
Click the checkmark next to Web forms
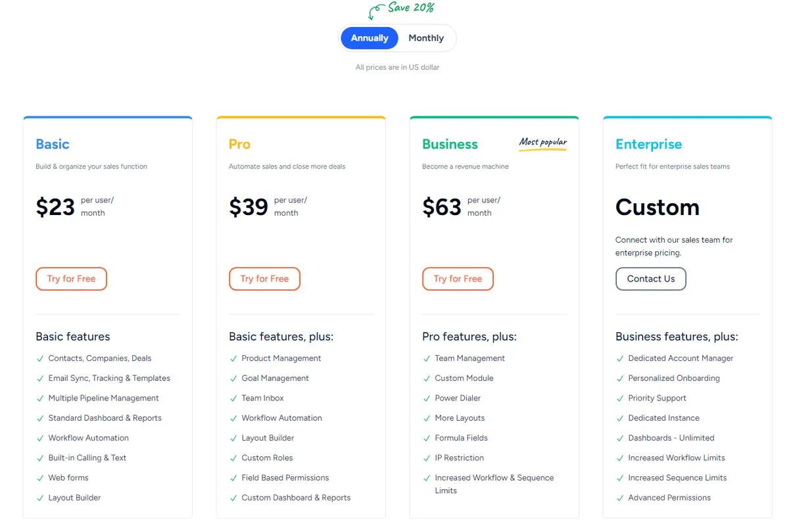pyautogui.click(x=39, y=477)
